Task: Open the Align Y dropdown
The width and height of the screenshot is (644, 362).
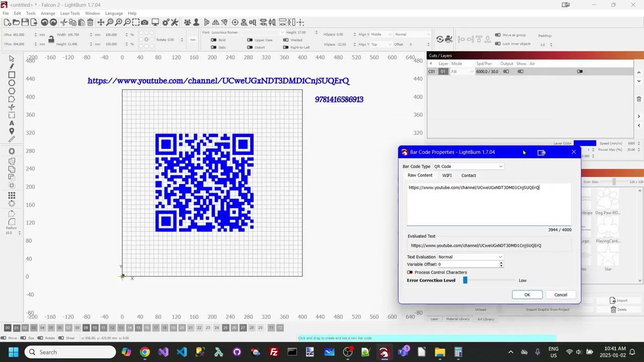Action: click(x=382, y=44)
